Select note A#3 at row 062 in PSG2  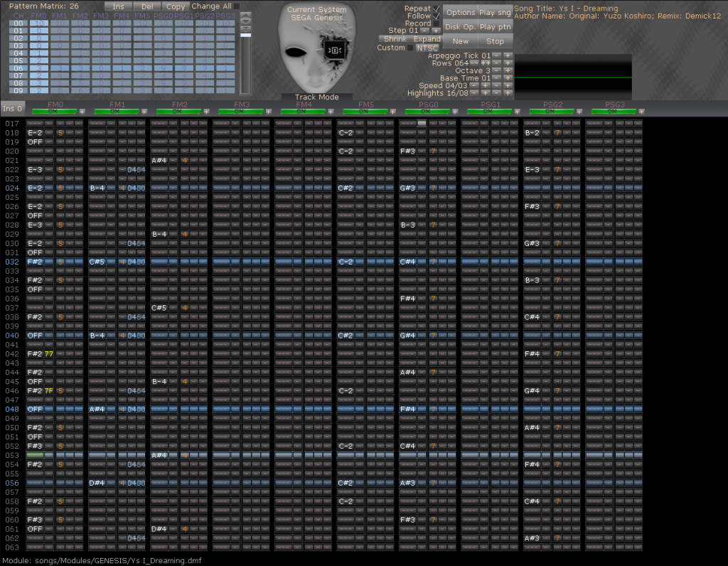pos(532,538)
